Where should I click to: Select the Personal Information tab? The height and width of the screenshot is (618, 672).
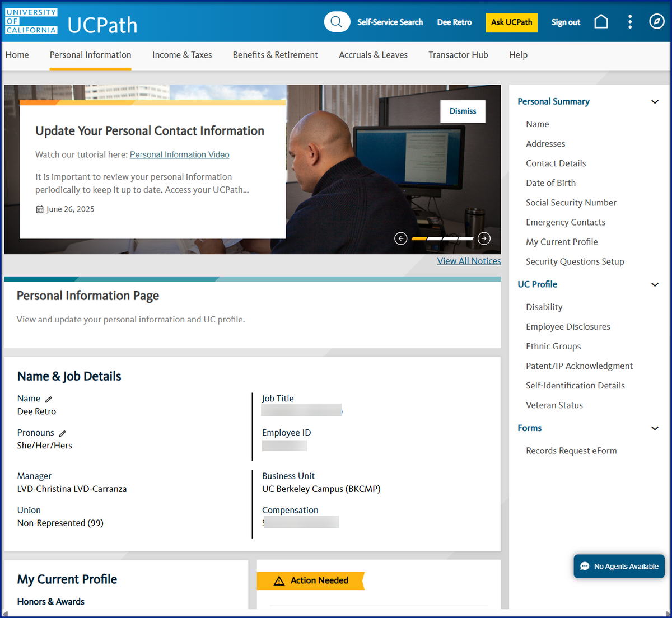[91, 55]
